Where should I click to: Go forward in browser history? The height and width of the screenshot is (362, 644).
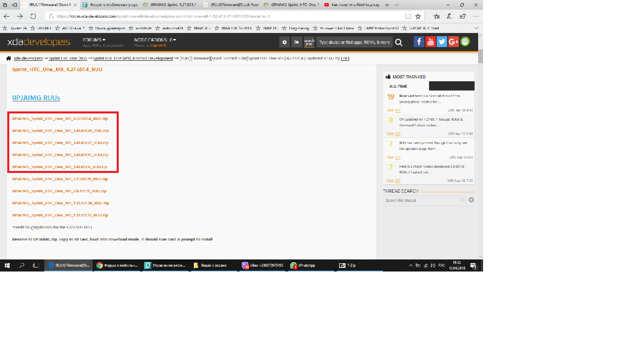pyautogui.click(x=20, y=16)
